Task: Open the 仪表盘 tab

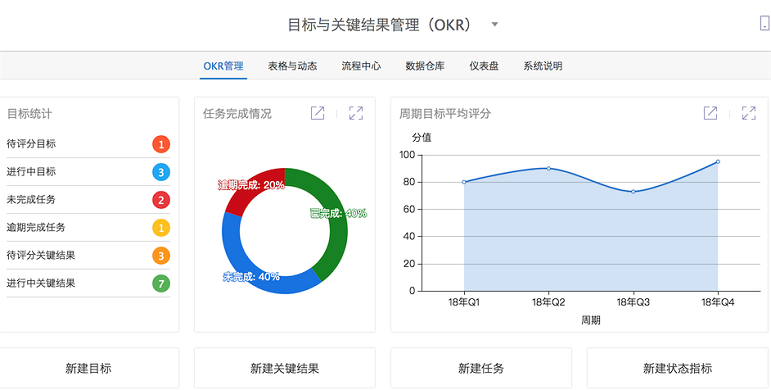Action: click(484, 66)
